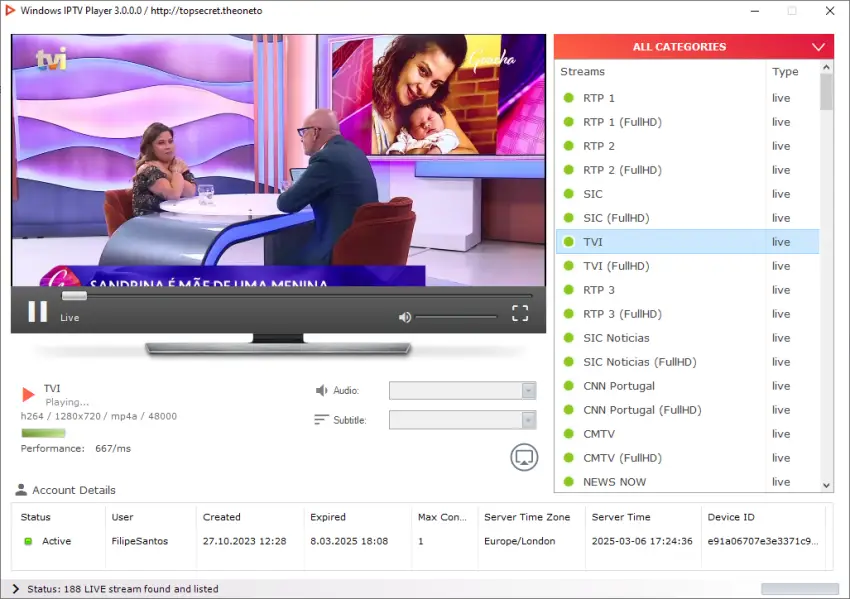This screenshot has width=850, height=599.
Task: Expand status bar arrow at bottom left
Action: tap(15, 589)
